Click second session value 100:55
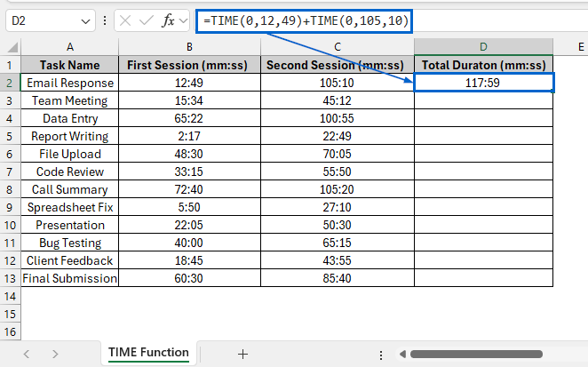 [x=338, y=118]
